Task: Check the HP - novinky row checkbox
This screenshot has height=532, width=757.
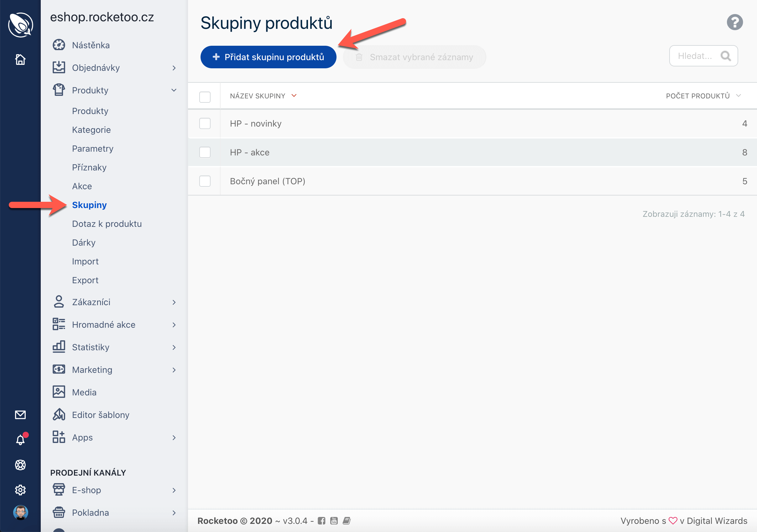Action: click(205, 124)
